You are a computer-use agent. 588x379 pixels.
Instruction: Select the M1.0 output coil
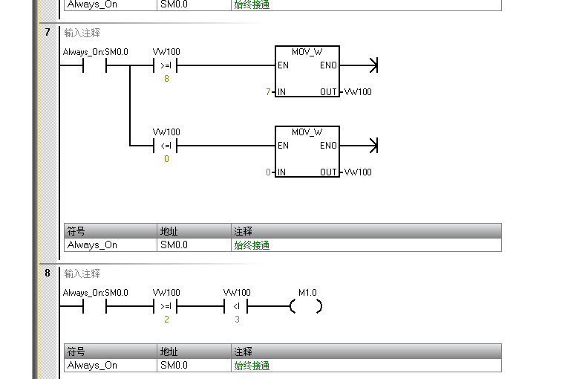(306, 306)
